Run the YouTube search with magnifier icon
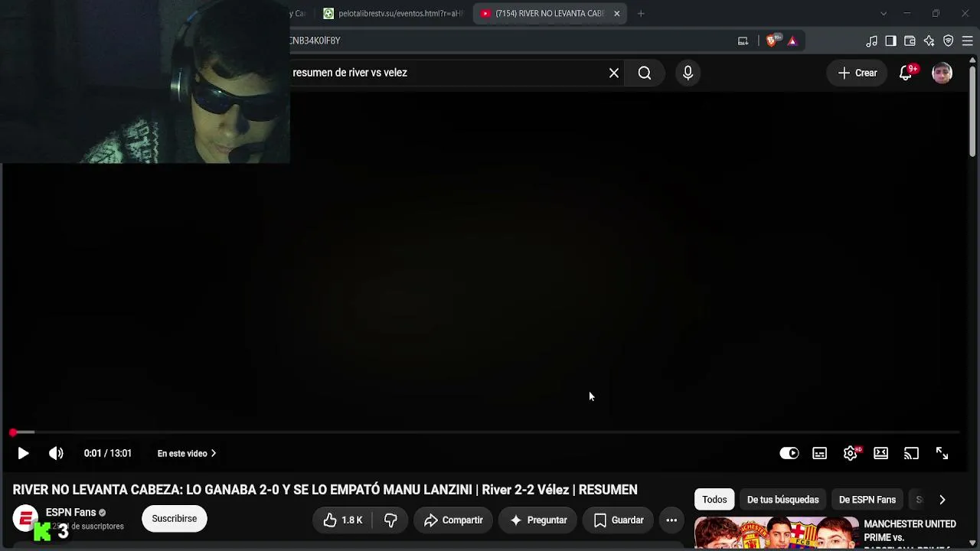Viewport: 980px width, 551px height. click(x=645, y=73)
